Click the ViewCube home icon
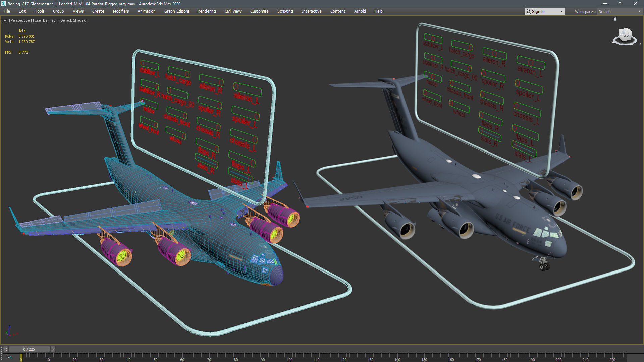644x362 pixels. (615, 19)
